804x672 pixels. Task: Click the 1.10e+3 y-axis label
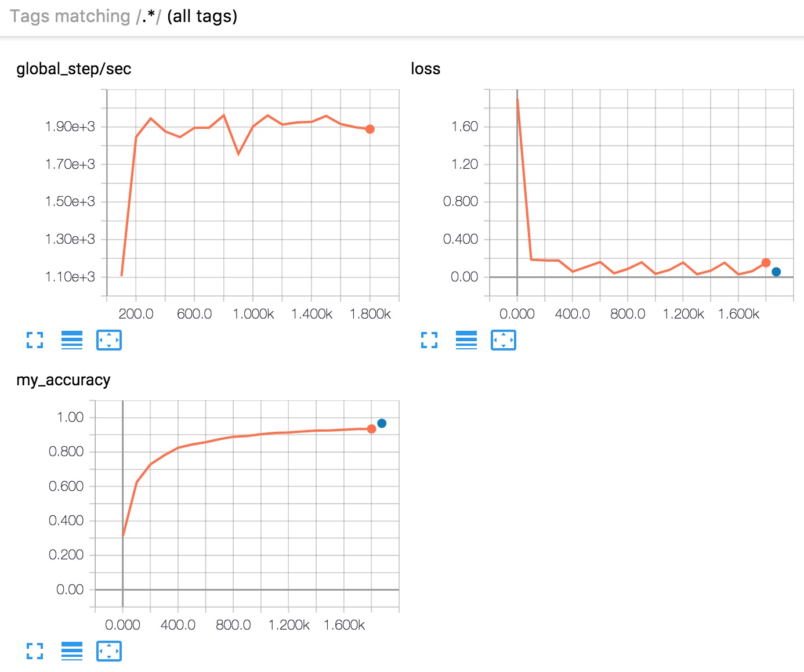[70, 277]
